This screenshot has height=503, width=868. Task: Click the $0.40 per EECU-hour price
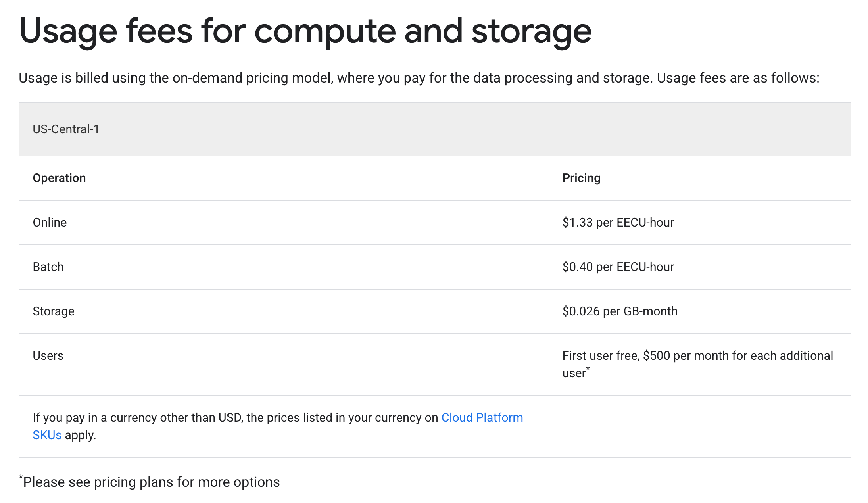(x=618, y=267)
